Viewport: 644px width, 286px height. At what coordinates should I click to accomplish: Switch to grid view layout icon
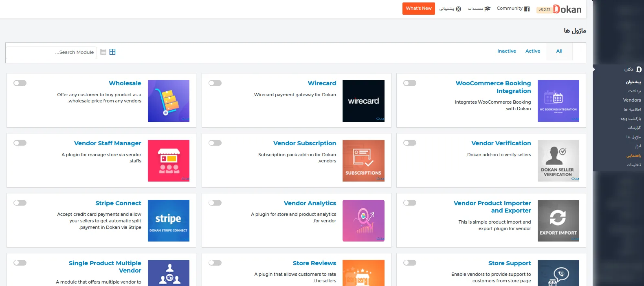(112, 52)
